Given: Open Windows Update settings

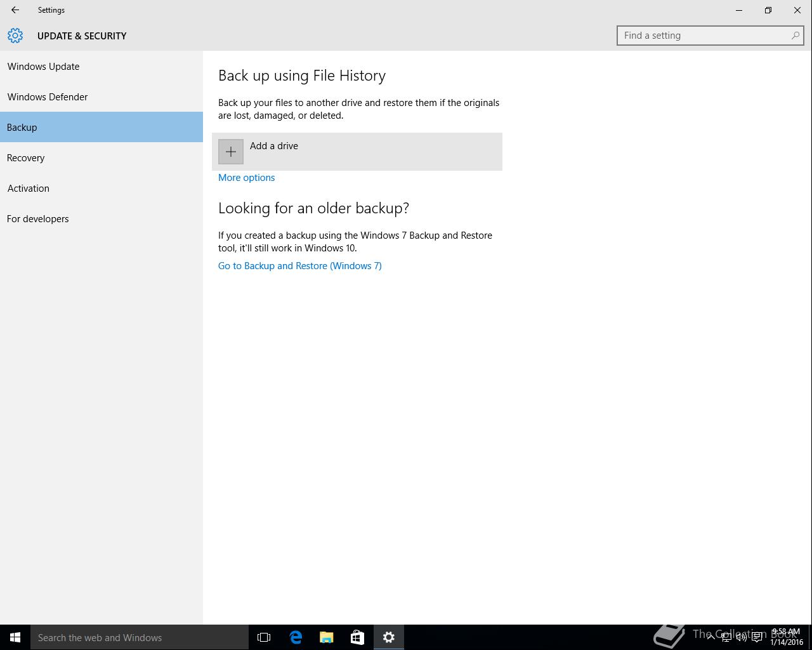Looking at the screenshot, I should [x=101, y=66].
